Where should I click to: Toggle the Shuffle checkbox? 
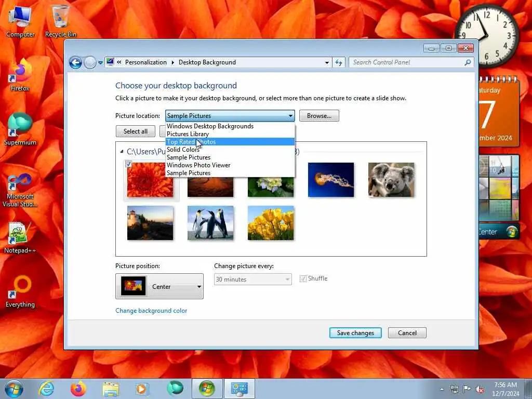303,278
